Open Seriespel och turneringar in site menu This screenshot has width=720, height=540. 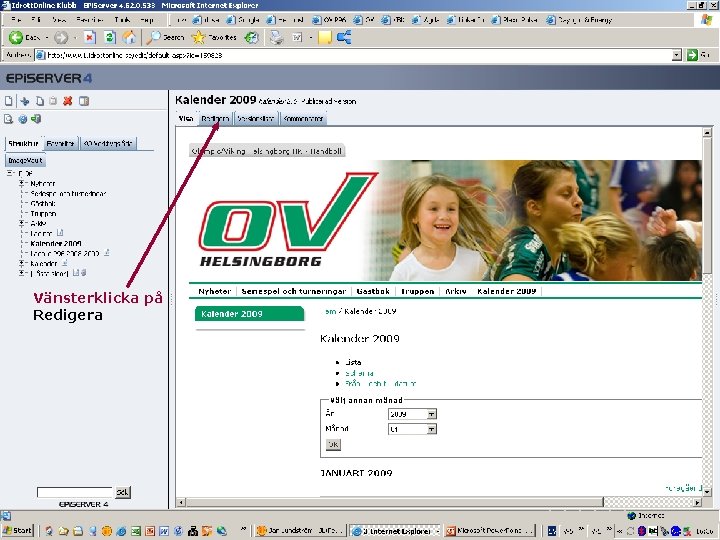293,291
